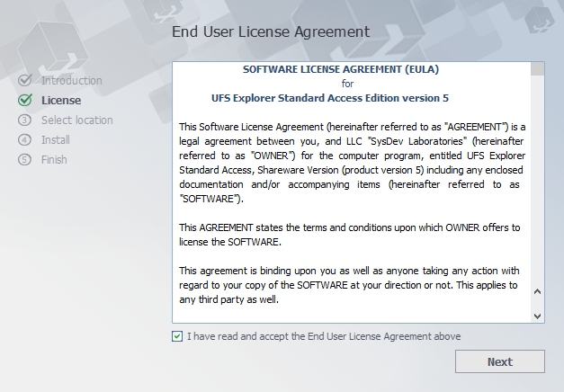Click the license text scrollbar track
564x392 pixels.
tap(538, 180)
